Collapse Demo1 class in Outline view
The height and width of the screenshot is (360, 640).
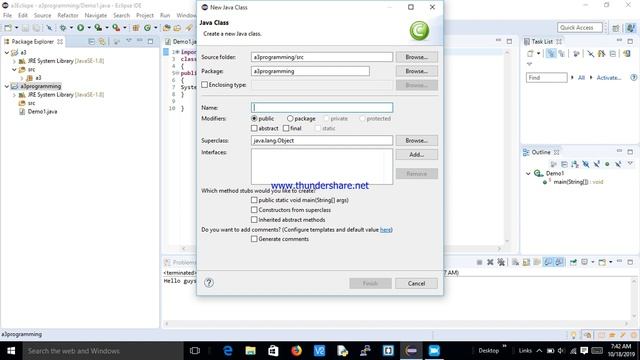(528, 173)
